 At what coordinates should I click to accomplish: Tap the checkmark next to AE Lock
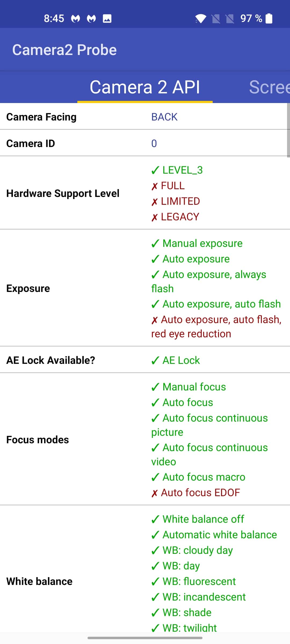point(155,360)
